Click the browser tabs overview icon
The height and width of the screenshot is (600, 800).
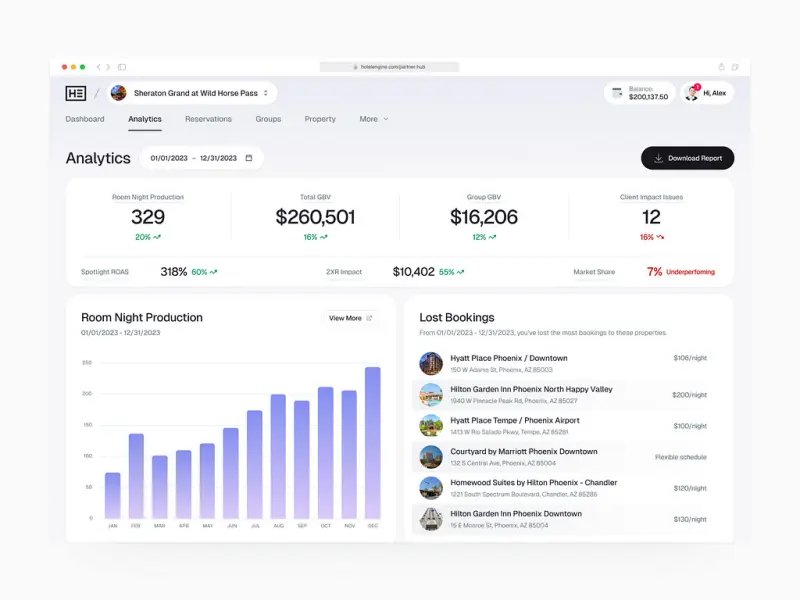[735, 67]
